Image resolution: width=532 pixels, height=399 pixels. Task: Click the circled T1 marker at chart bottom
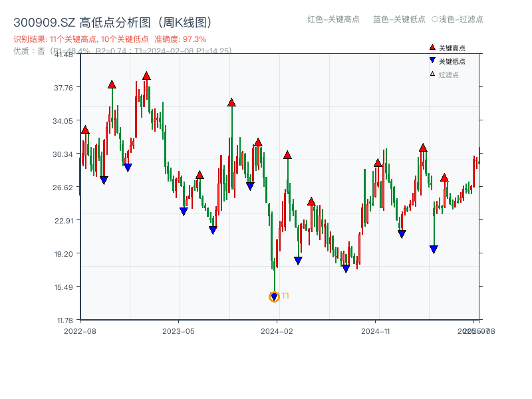click(x=275, y=297)
